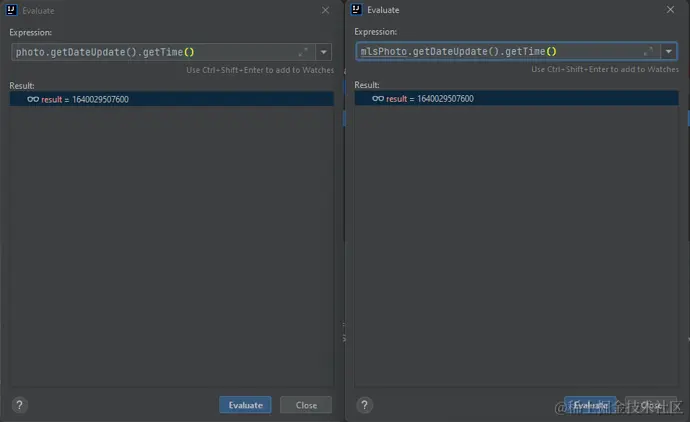Image resolution: width=690 pixels, height=422 pixels.
Task: Expand the expression editor in right Evaluate window
Action: [648, 51]
